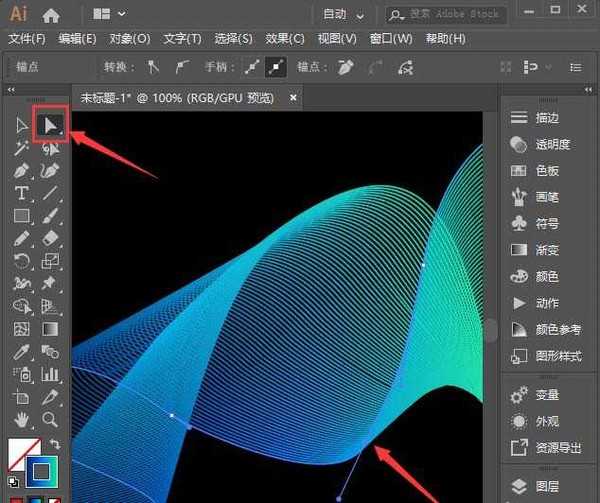Select the Magic Wand tool

(21, 148)
